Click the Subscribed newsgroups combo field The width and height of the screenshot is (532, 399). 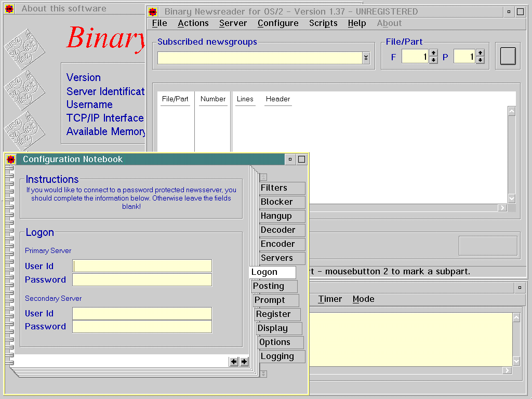click(260, 58)
